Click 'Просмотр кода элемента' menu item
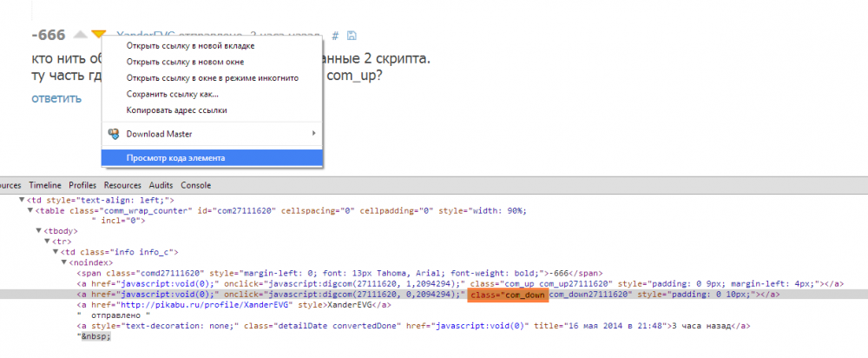868x358 pixels. [175, 158]
